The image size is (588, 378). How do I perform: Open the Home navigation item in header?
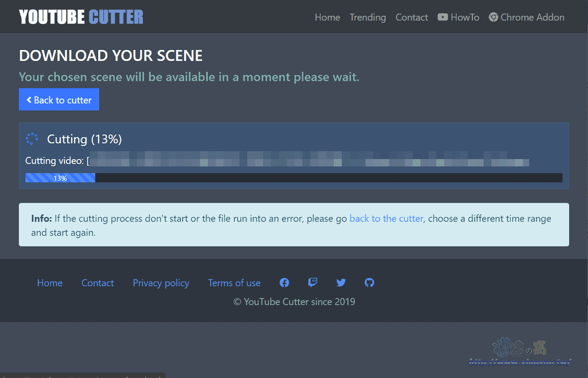(328, 17)
